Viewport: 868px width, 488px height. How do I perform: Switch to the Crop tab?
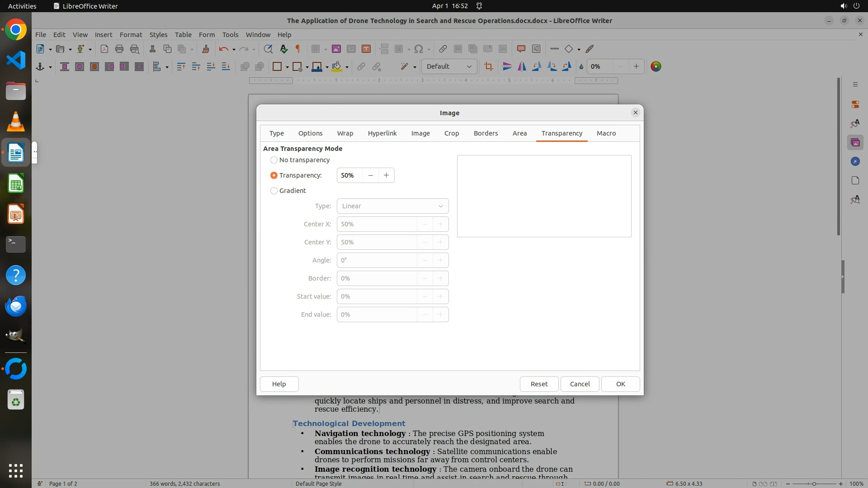tap(451, 133)
